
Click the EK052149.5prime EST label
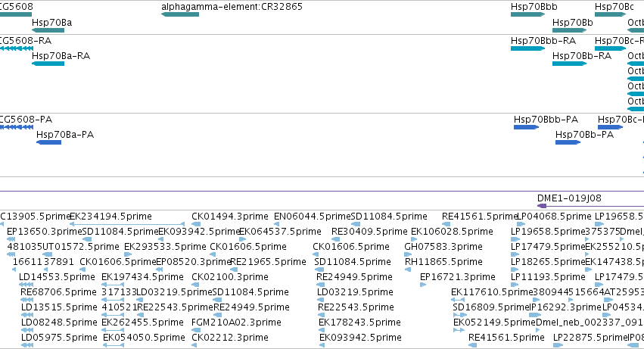pos(494,323)
